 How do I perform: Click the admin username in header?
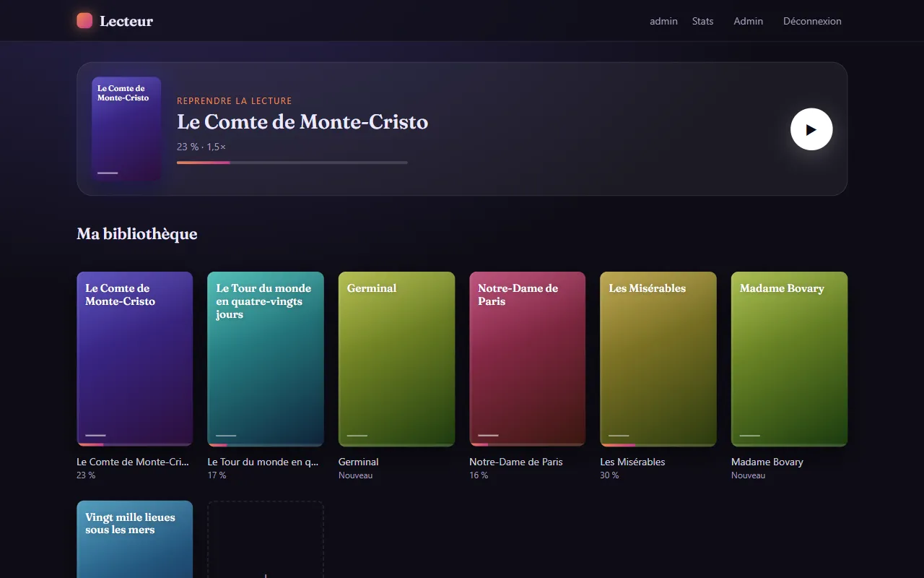(x=663, y=21)
